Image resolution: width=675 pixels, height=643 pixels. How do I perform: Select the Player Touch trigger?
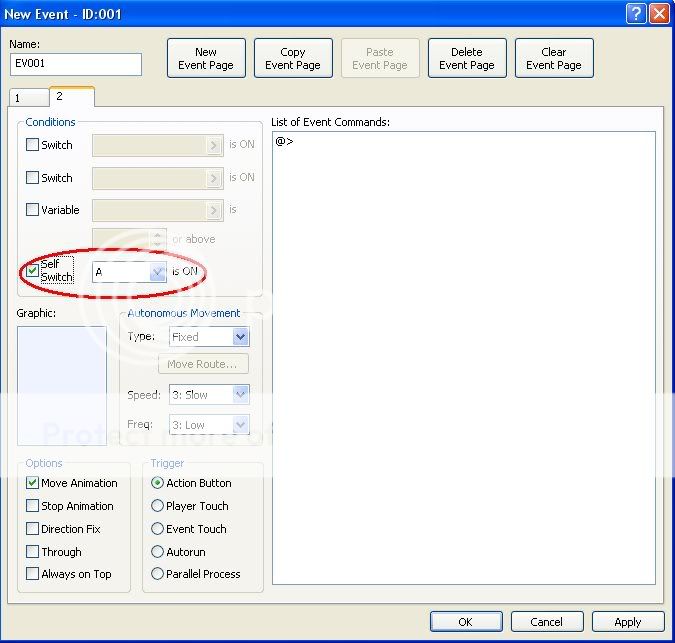158,506
